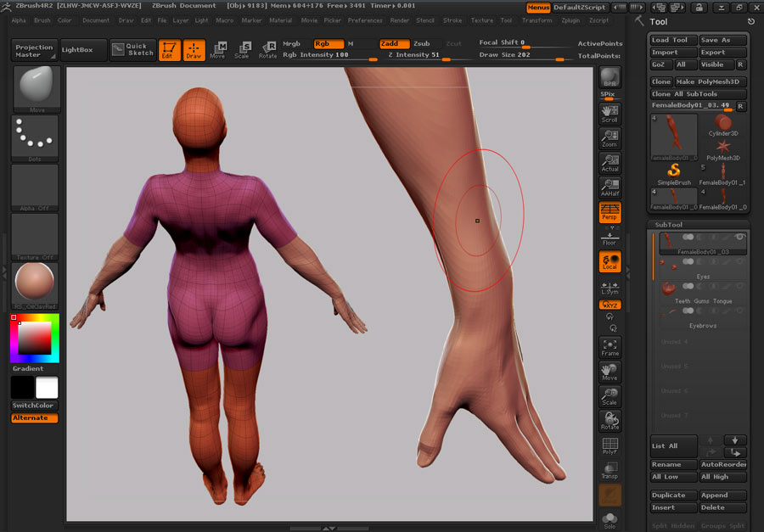Open the Material menu
Viewport: 764px width, 532px height.
(281, 20)
